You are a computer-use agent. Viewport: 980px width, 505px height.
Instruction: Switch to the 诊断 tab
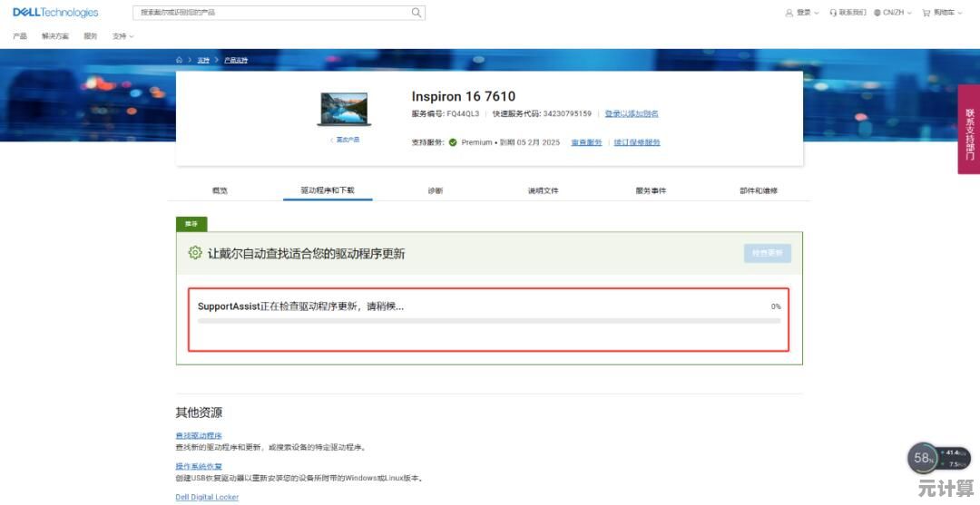click(435, 190)
